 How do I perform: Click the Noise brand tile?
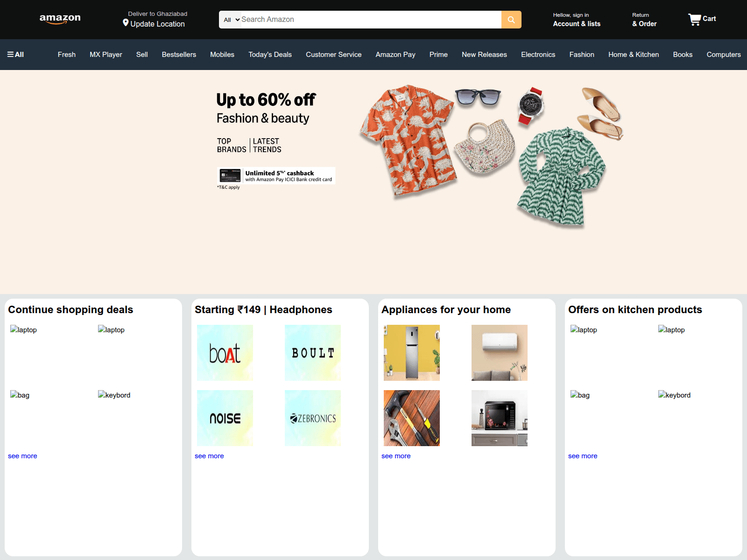click(225, 418)
